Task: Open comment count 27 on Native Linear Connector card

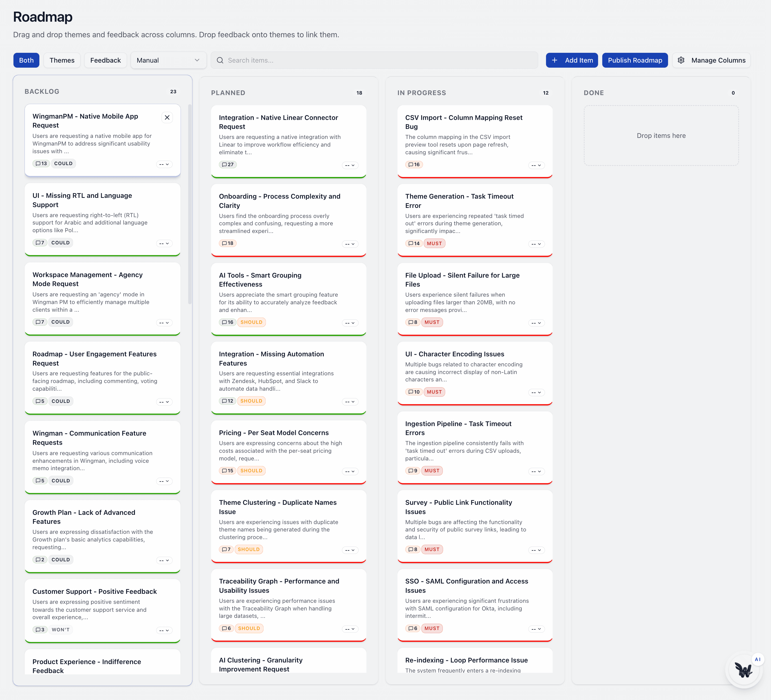Action: point(228,165)
